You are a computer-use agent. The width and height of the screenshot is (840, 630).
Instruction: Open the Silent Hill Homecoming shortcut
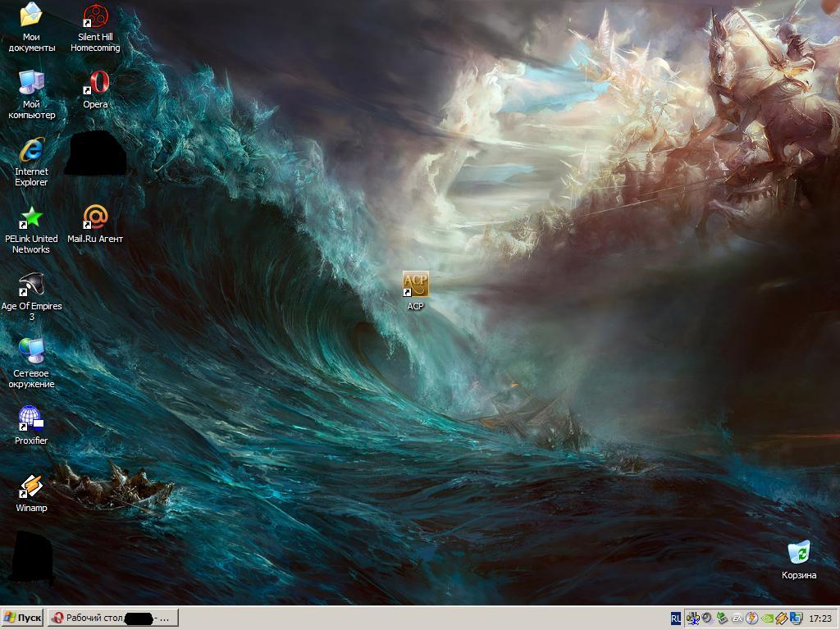[95, 16]
